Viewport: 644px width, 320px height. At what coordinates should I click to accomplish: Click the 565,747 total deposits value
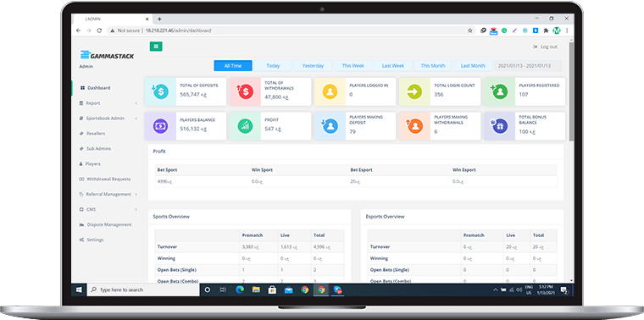(193, 95)
